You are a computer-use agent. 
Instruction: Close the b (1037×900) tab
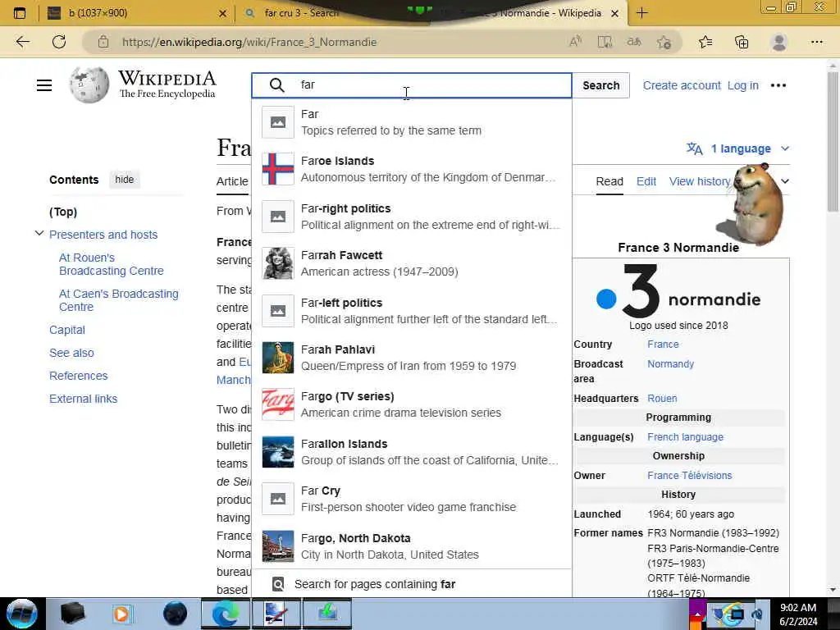point(223,13)
